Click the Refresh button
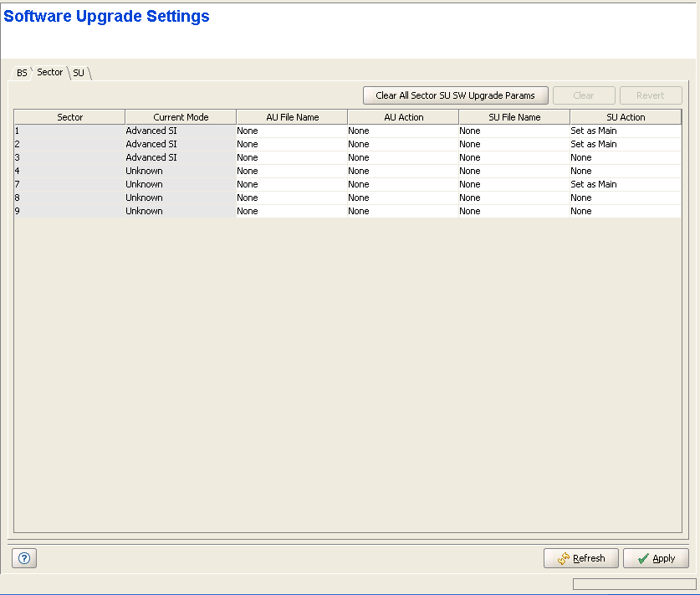 point(581,558)
